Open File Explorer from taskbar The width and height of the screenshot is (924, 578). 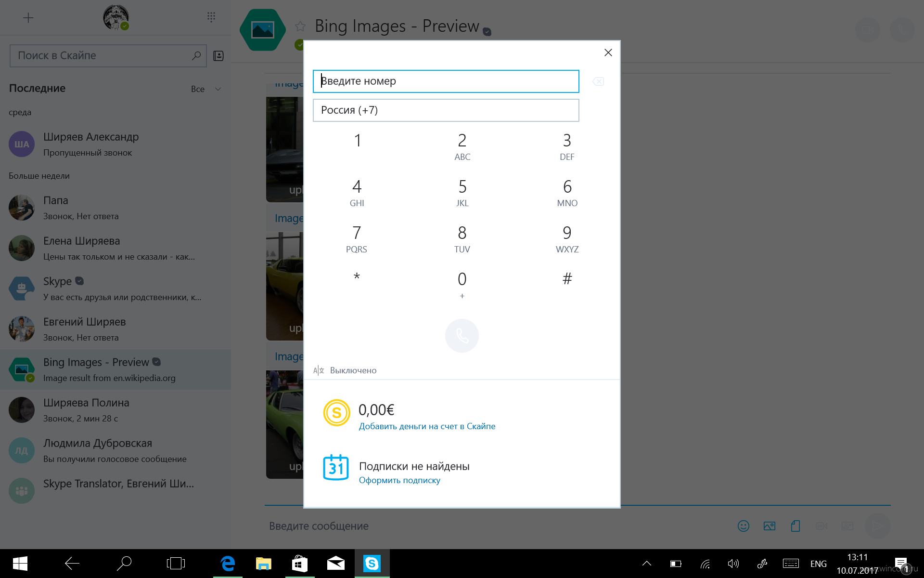pyautogui.click(x=264, y=564)
